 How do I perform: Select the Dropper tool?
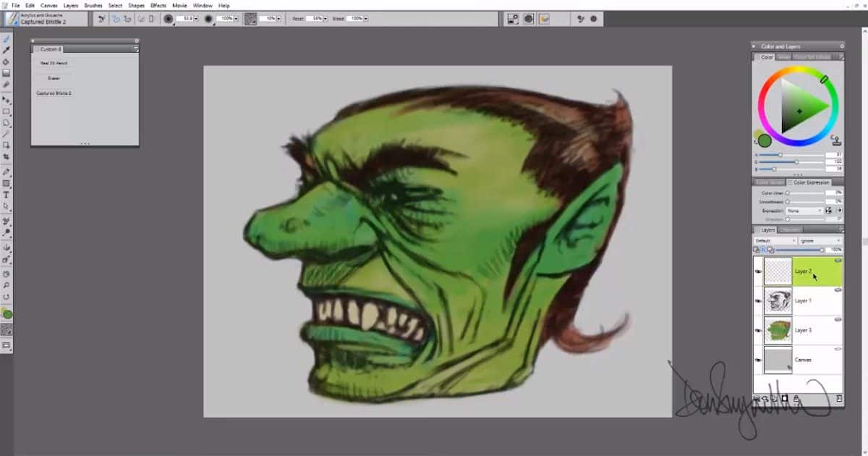[6, 50]
